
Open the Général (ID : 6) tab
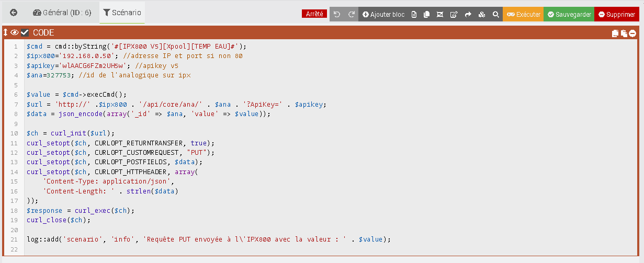coord(62,13)
